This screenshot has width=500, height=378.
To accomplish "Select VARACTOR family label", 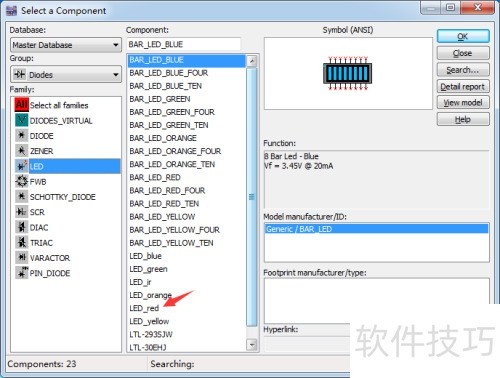I will point(50,258).
